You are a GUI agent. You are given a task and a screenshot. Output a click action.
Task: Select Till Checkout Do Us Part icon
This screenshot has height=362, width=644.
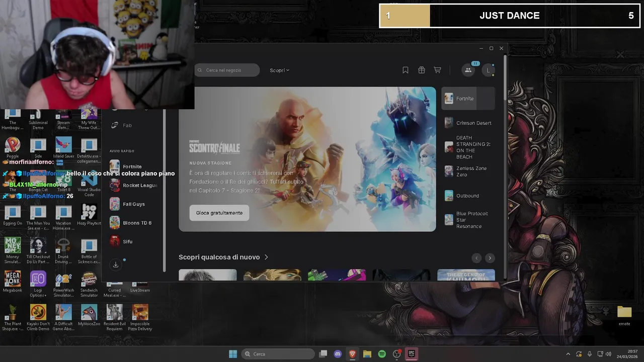(38, 250)
